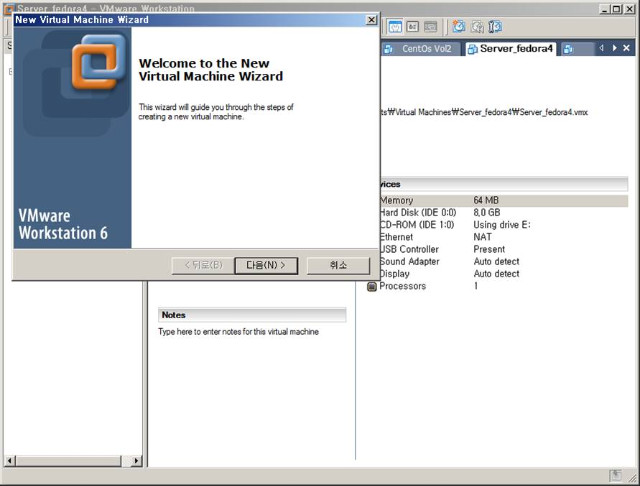Close the current VM tab with X
This screenshot has width=640, height=486.
pos(627,48)
